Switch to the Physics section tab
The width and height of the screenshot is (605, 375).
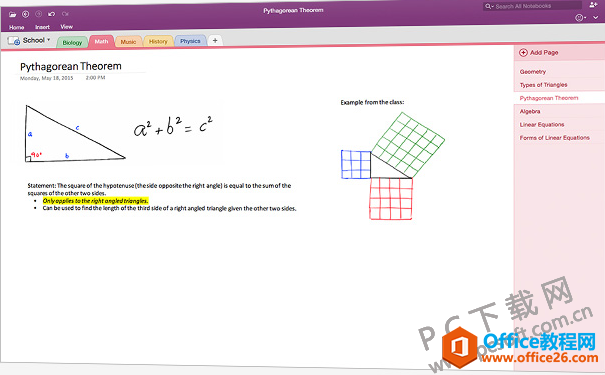190,41
